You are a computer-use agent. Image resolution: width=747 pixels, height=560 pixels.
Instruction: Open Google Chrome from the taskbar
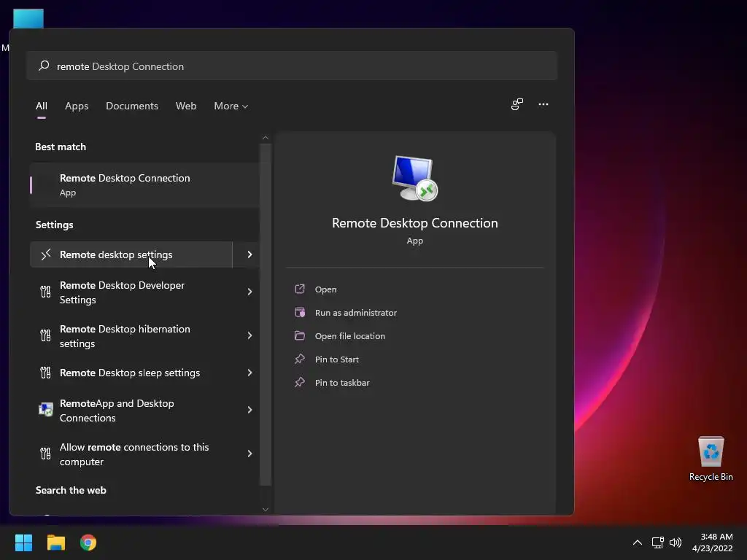click(88, 542)
